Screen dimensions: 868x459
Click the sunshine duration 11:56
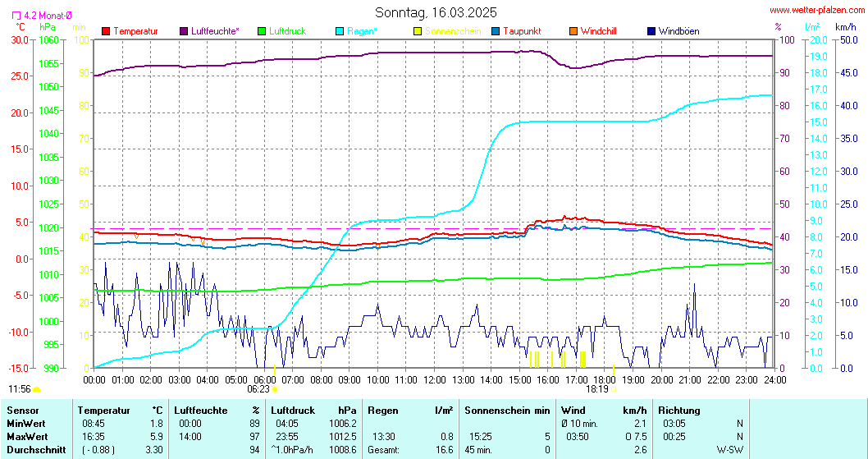point(20,389)
